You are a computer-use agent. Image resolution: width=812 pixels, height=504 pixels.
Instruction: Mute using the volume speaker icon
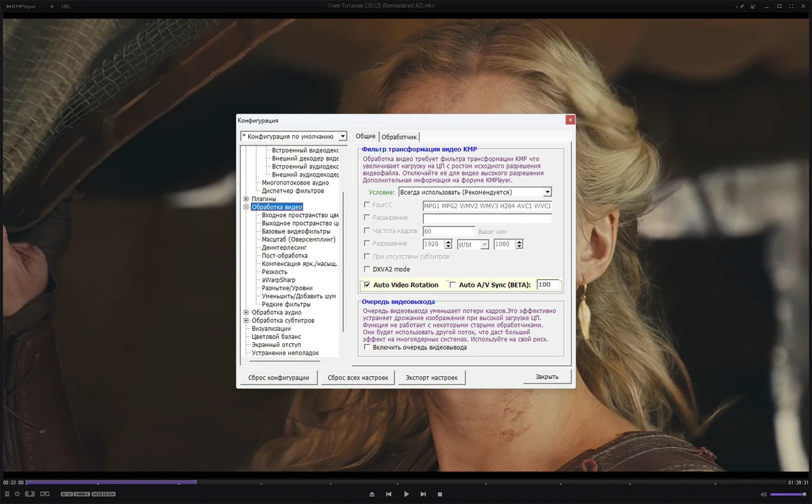click(x=765, y=495)
